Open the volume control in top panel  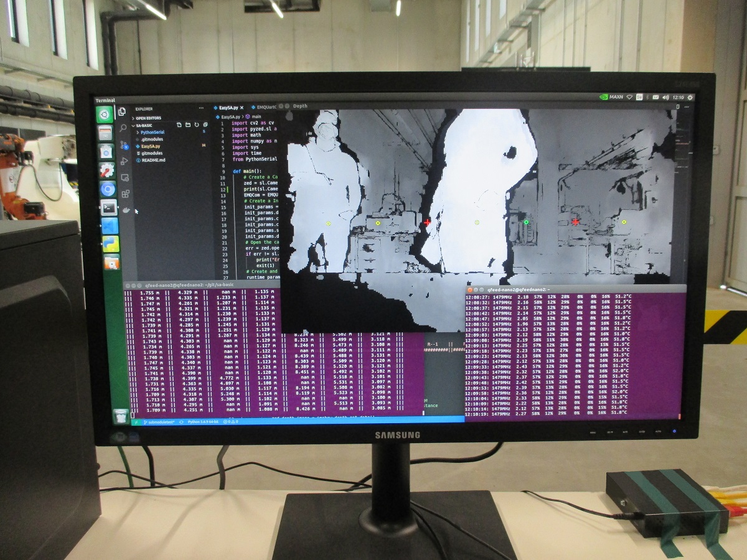point(666,97)
